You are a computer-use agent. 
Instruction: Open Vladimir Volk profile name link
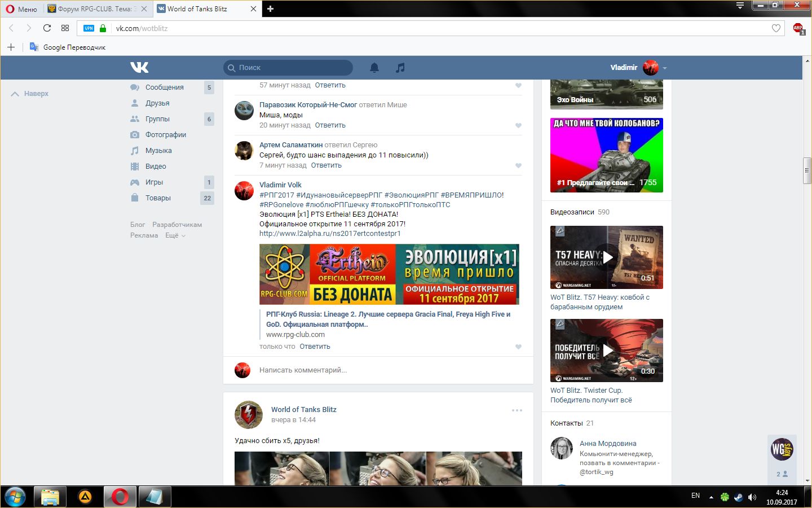[x=280, y=185]
